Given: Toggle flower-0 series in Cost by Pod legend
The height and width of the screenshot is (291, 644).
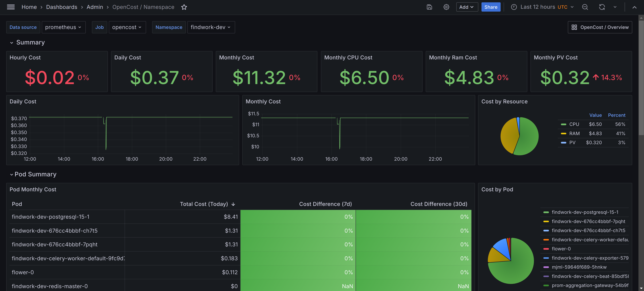Looking at the screenshot, I should pos(561,249).
